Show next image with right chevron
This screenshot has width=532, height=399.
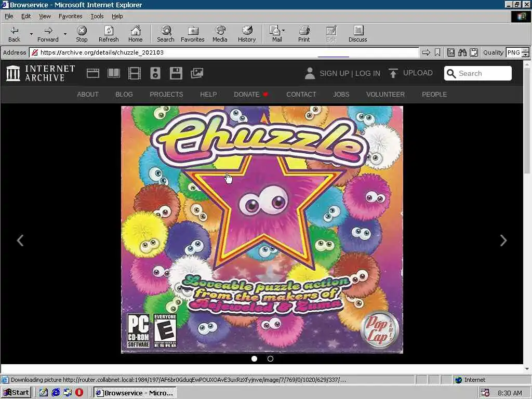click(x=503, y=241)
